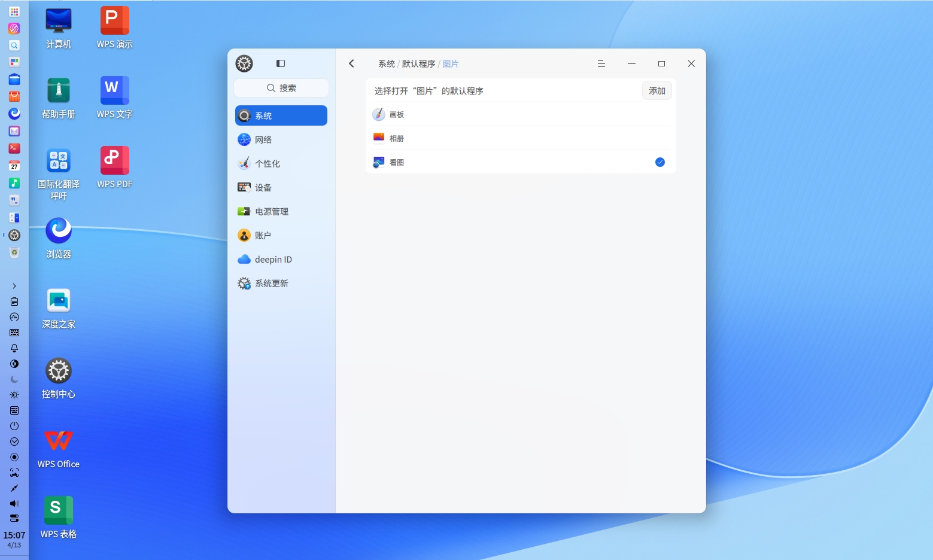
Task: Open the mail app in the dock
Action: pos(14,131)
